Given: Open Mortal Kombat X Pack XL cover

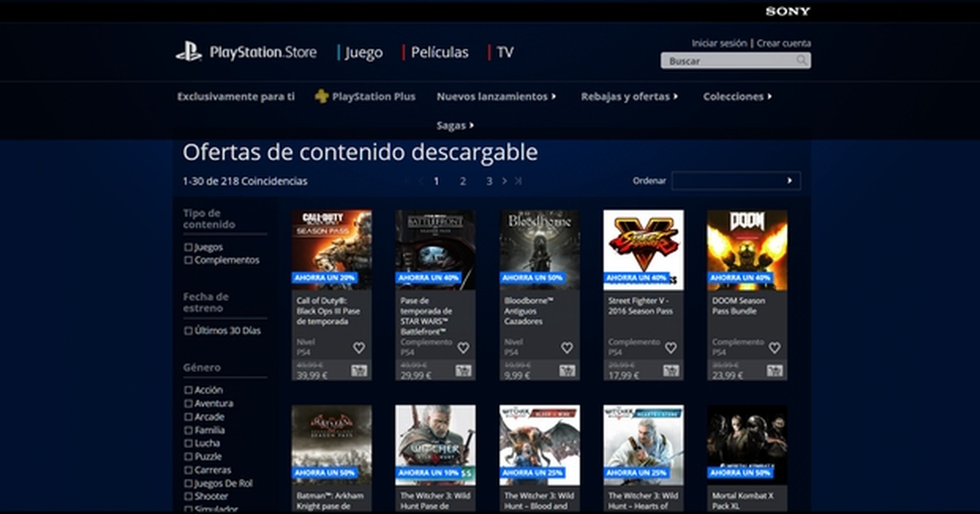Looking at the screenshot, I should [747, 445].
